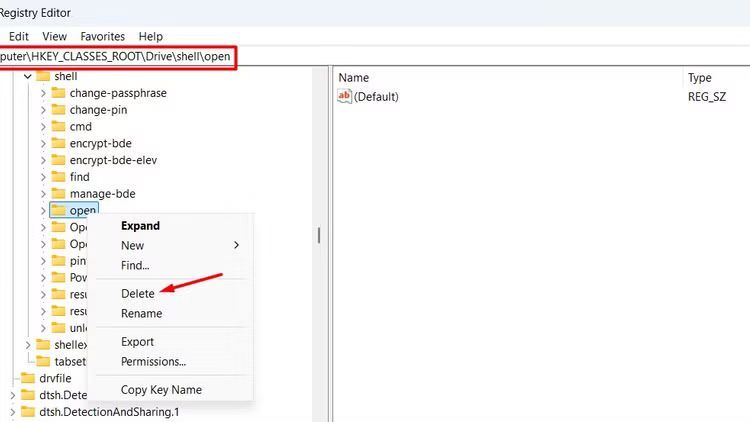Viewport: 750px width, 422px height.
Task: Collapse the shell tree node
Action: pos(27,76)
